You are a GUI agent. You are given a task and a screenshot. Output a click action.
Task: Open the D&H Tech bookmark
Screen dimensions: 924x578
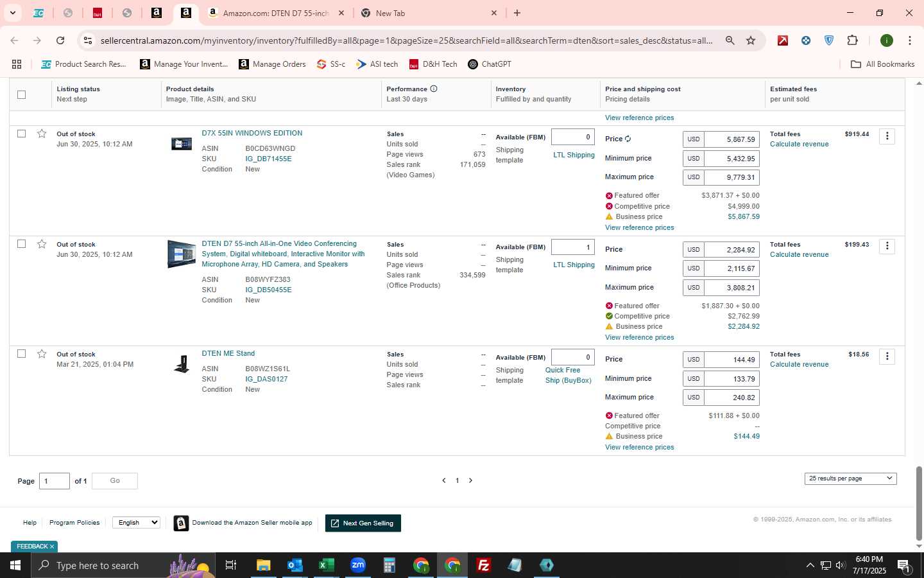click(x=433, y=64)
